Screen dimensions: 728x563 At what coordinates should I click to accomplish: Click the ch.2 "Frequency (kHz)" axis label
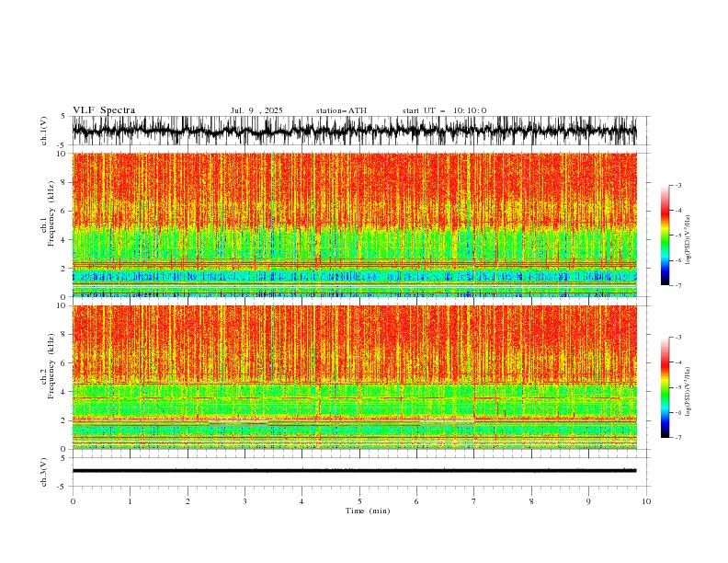(x=51, y=366)
